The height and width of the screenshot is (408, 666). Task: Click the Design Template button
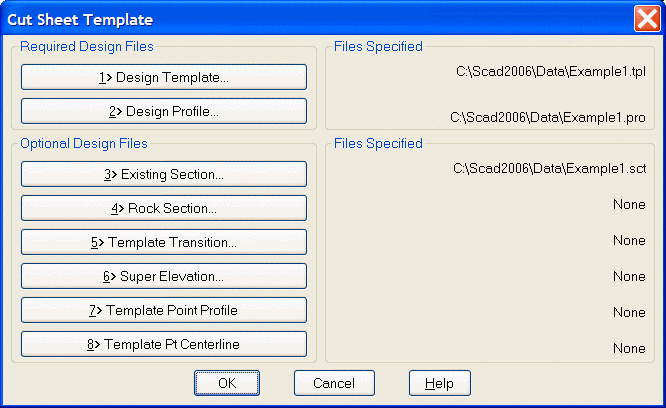point(164,77)
